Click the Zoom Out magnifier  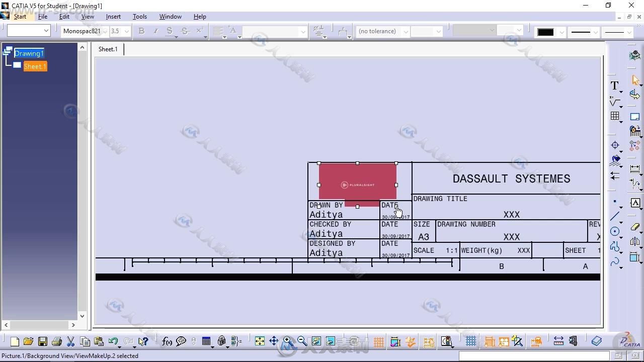[302, 341]
